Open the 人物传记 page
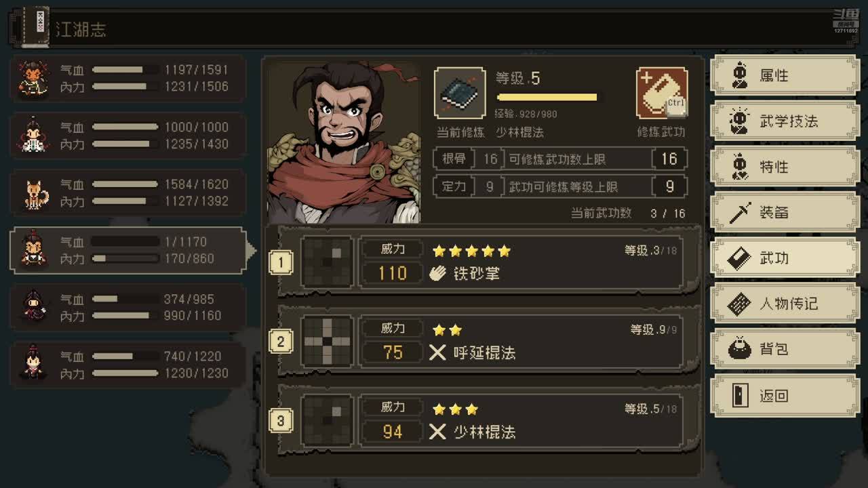The width and height of the screenshot is (868, 488). pyautogui.click(x=785, y=304)
